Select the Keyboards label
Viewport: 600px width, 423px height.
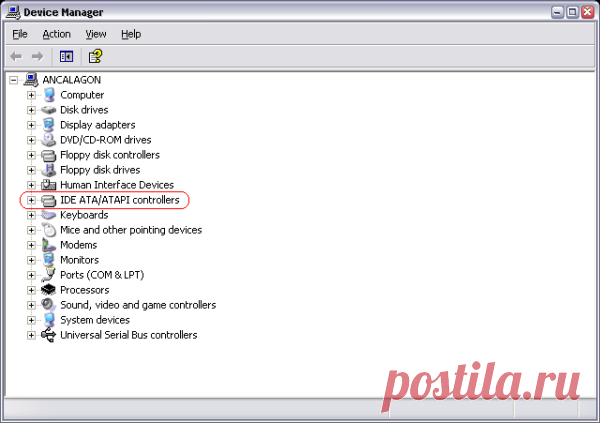(84, 215)
